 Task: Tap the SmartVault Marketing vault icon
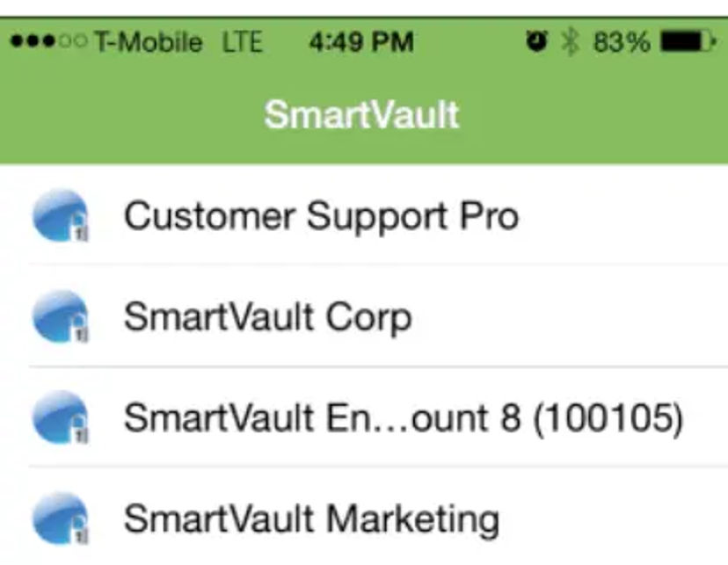pos(60,519)
